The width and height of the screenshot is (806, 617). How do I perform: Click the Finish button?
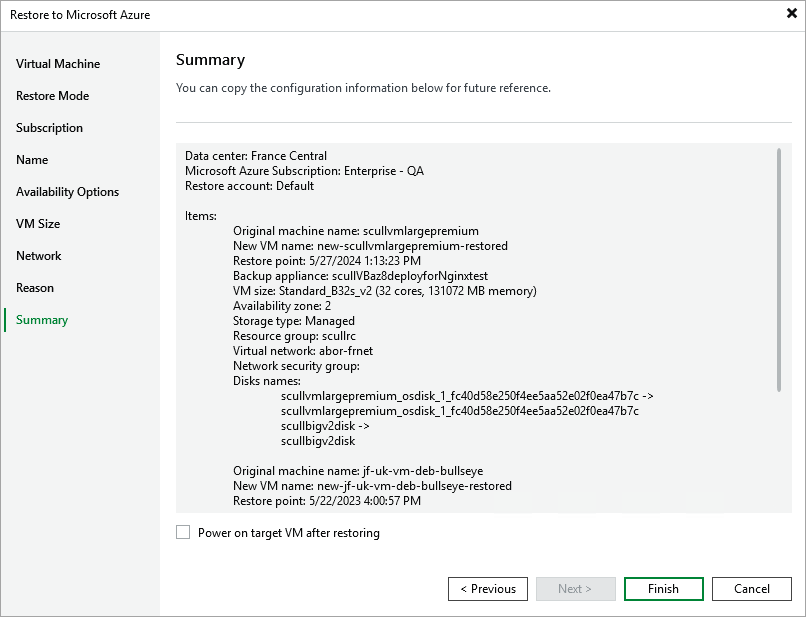[663, 588]
